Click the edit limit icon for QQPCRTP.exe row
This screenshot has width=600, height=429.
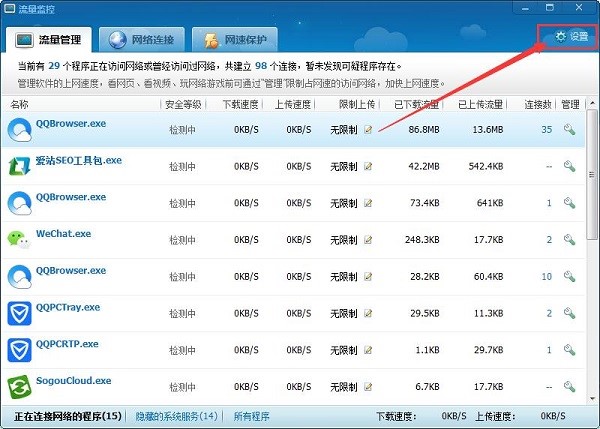368,350
